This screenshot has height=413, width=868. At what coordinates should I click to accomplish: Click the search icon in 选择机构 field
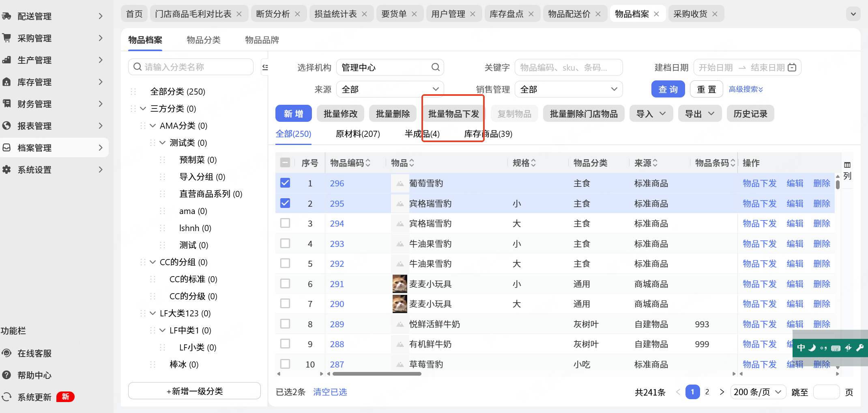pos(435,67)
